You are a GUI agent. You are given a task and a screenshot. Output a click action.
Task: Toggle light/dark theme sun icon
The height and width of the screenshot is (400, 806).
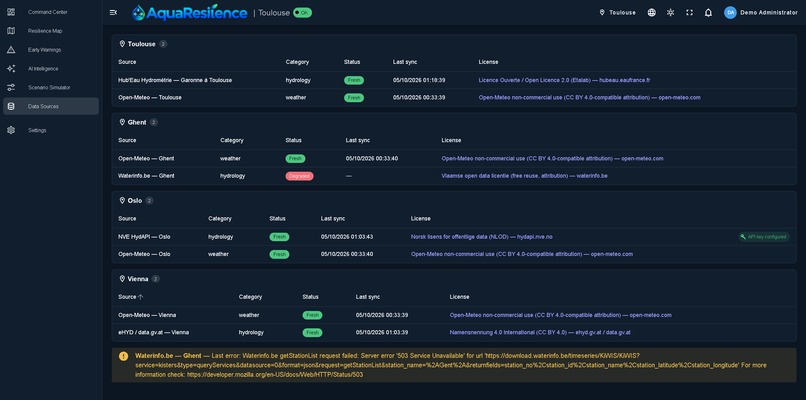(670, 12)
